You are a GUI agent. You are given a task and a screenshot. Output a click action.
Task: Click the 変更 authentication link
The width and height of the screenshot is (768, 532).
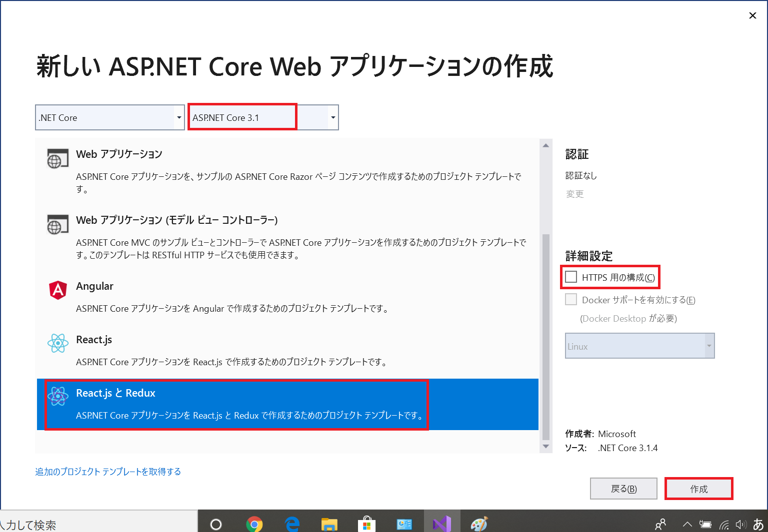coord(574,194)
